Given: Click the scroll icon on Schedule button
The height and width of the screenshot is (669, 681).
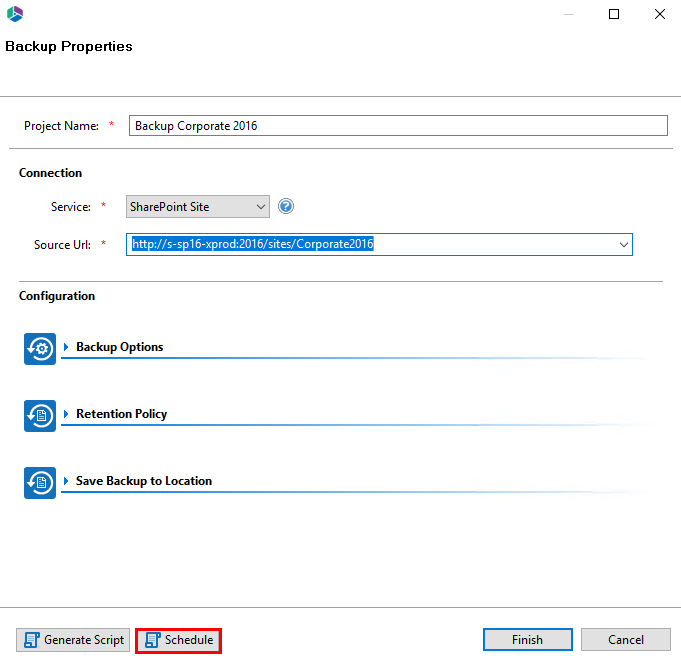Looking at the screenshot, I should click(153, 640).
